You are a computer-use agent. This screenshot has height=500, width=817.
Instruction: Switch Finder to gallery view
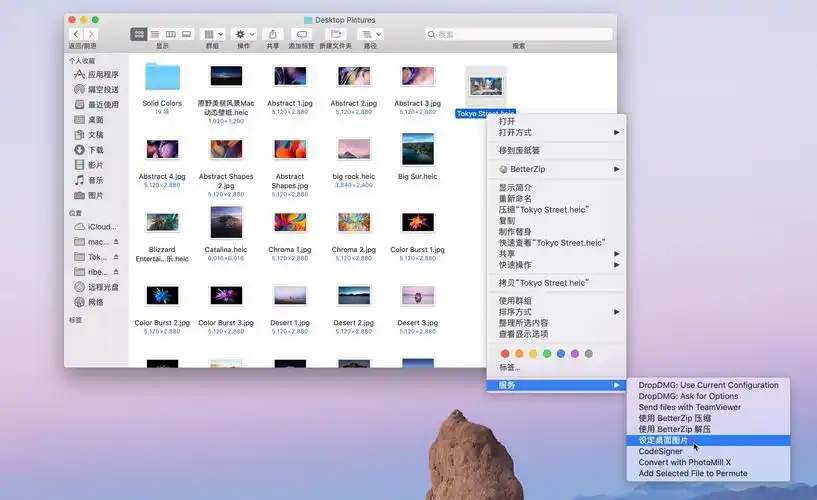pos(185,34)
